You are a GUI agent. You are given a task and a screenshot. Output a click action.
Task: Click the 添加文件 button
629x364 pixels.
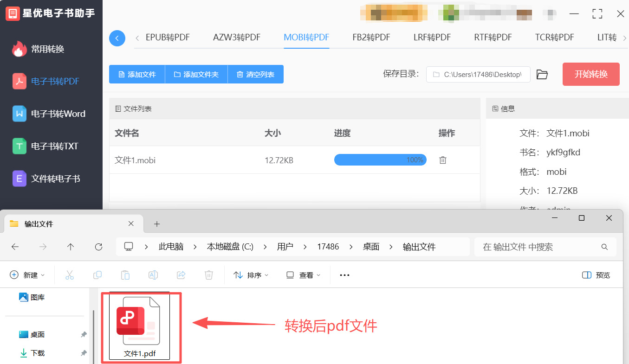[x=137, y=74]
